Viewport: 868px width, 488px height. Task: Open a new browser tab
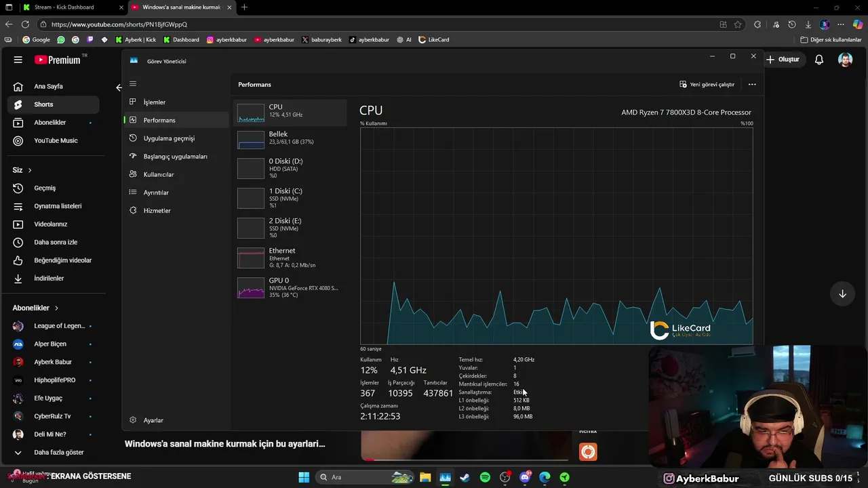[244, 7]
